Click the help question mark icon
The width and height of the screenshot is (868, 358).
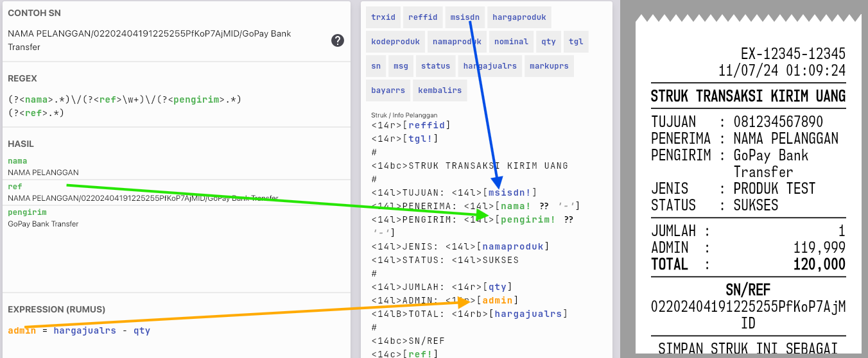[x=338, y=40]
